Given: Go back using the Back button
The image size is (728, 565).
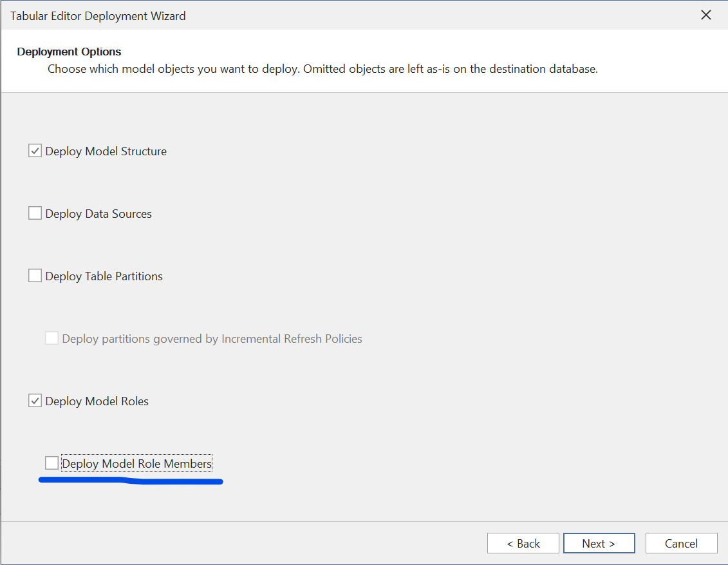Looking at the screenshot, I should 523,543.
